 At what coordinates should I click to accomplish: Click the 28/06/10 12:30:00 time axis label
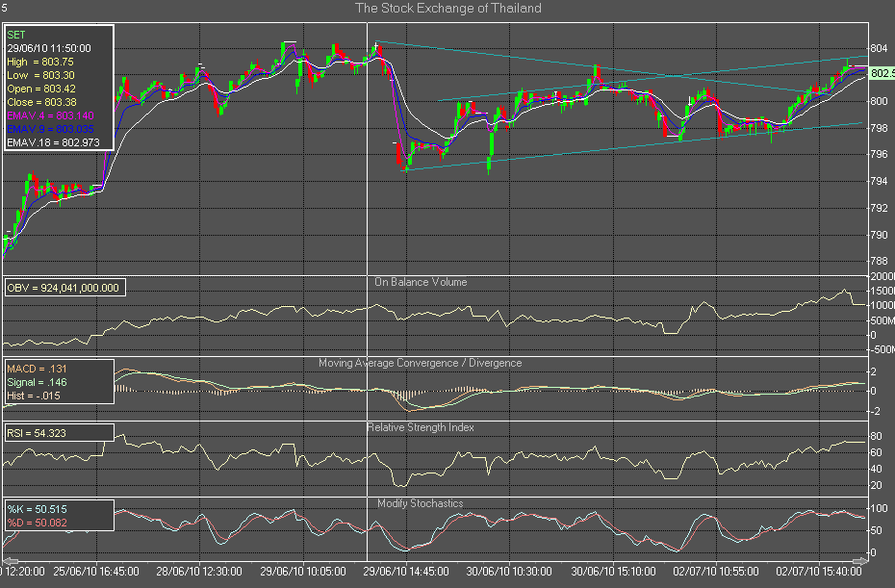pos(199,572)
